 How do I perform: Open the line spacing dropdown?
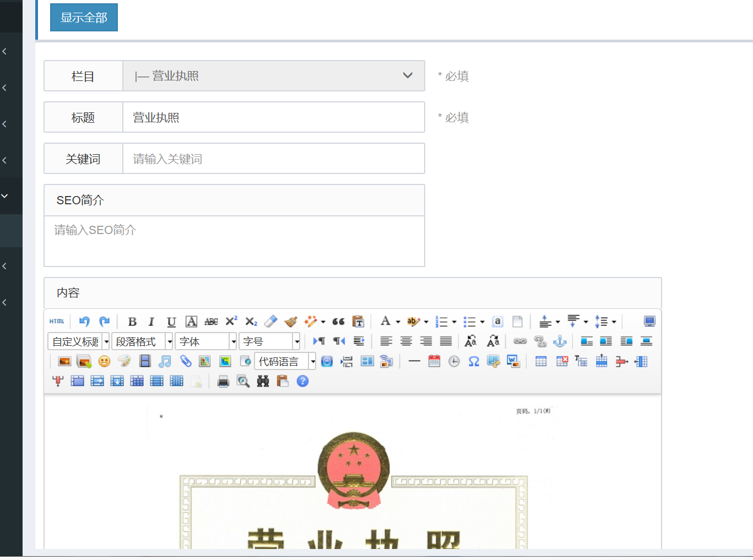[614, 322]
